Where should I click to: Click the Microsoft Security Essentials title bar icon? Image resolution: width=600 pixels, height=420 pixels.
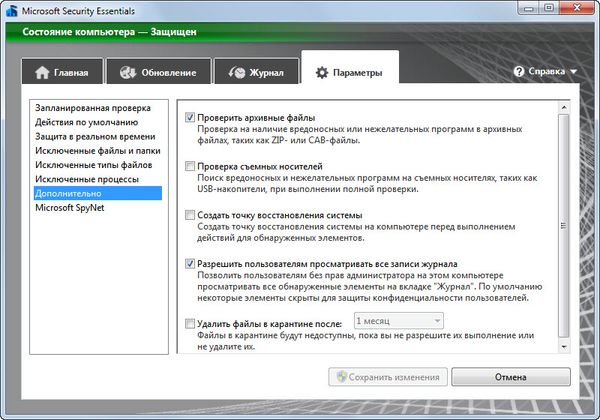[x=11, y=10]
